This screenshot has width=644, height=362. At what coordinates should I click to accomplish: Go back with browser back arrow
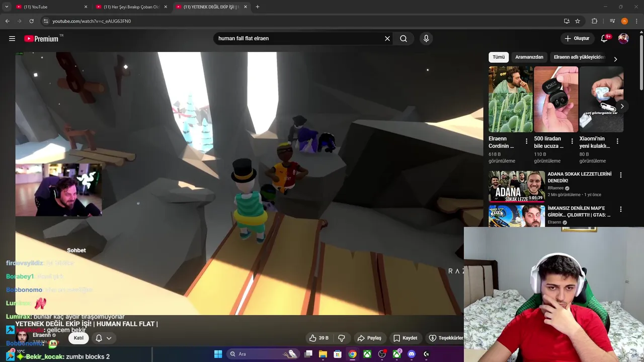click(7, 21)
